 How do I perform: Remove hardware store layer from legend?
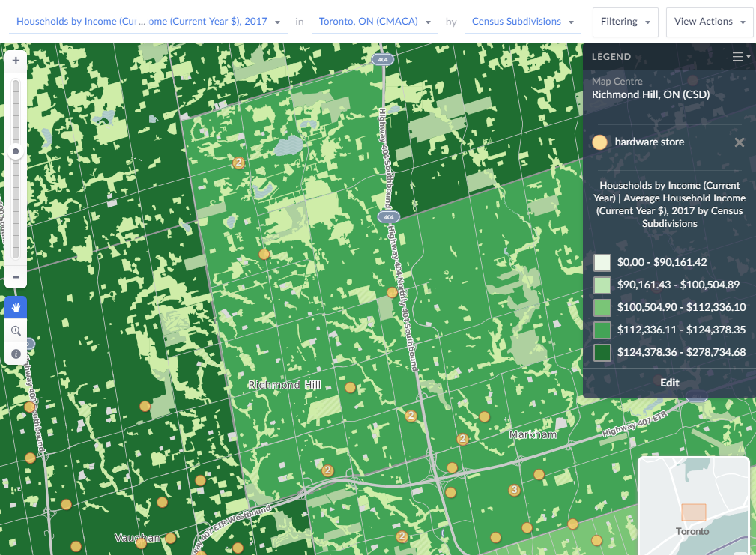click(739, 142)
